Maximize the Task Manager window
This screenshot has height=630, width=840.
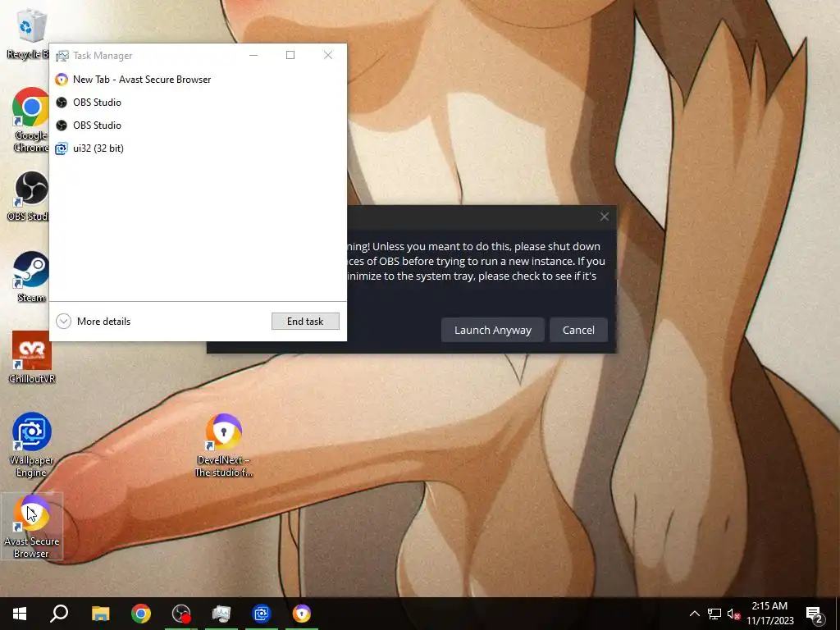290,55
